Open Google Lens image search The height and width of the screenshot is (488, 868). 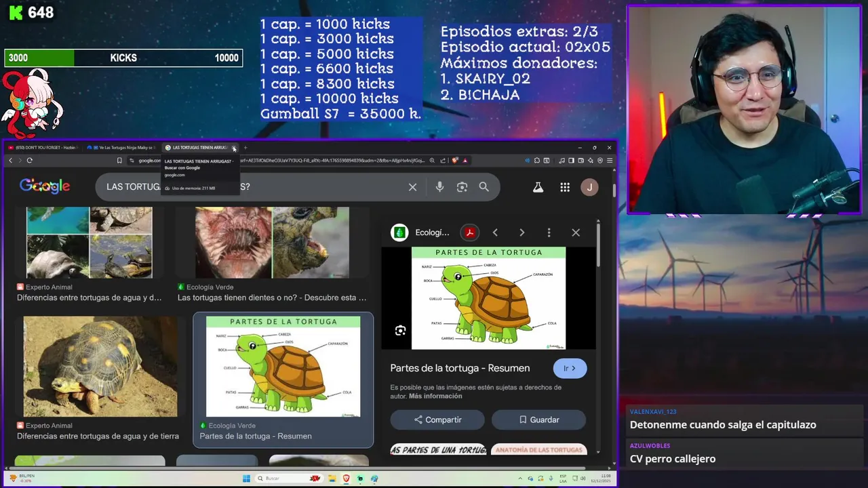(462, 187)
